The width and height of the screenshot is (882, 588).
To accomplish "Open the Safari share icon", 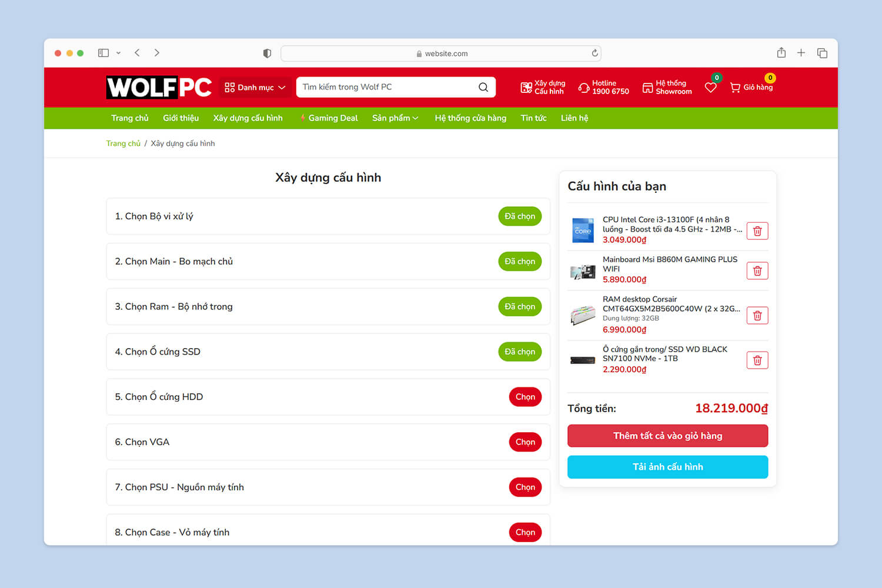I will [781, 52].
